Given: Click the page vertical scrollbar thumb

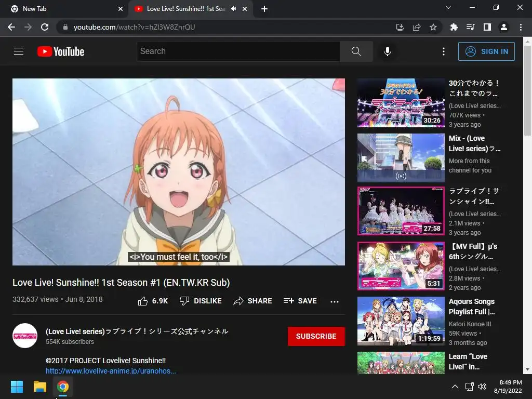Looking at the screenshot, I should pyautogui.click(x=527, y=90).
